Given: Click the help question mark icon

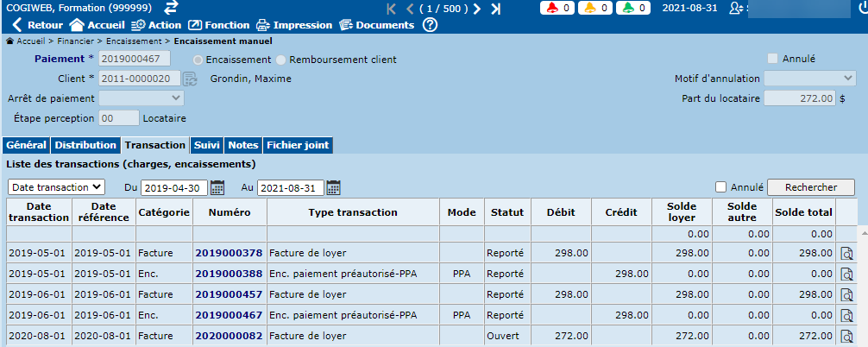Looking at the screenshot, I should click(430, 25).
